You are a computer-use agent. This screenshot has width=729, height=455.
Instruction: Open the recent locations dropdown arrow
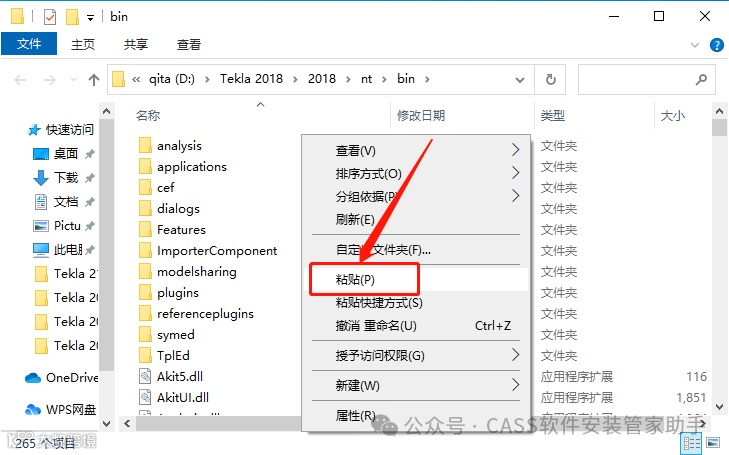pos(73,79)
